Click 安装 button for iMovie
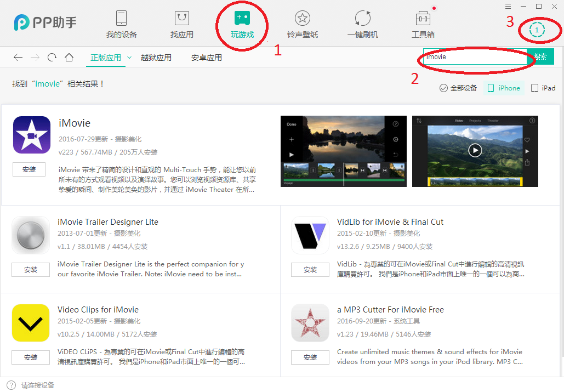Viewport: 564px width, 392px height. (29, 169)
